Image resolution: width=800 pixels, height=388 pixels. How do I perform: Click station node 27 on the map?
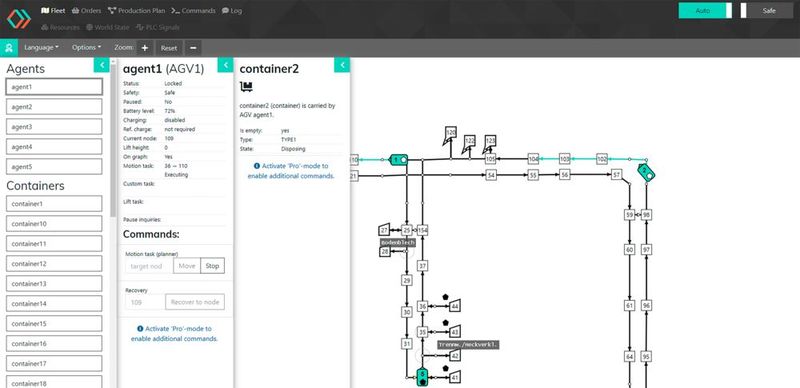pos(384,230)
